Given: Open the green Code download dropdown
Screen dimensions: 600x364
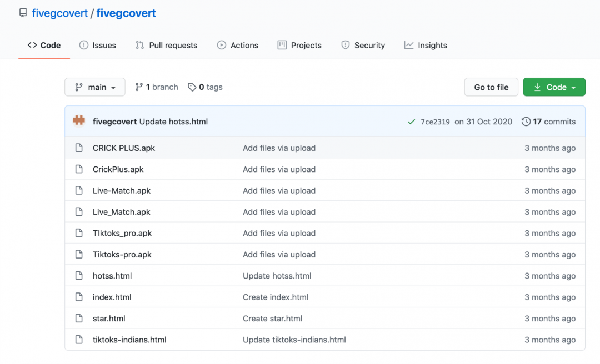Looking at the screenshot, I should point(554,87).
